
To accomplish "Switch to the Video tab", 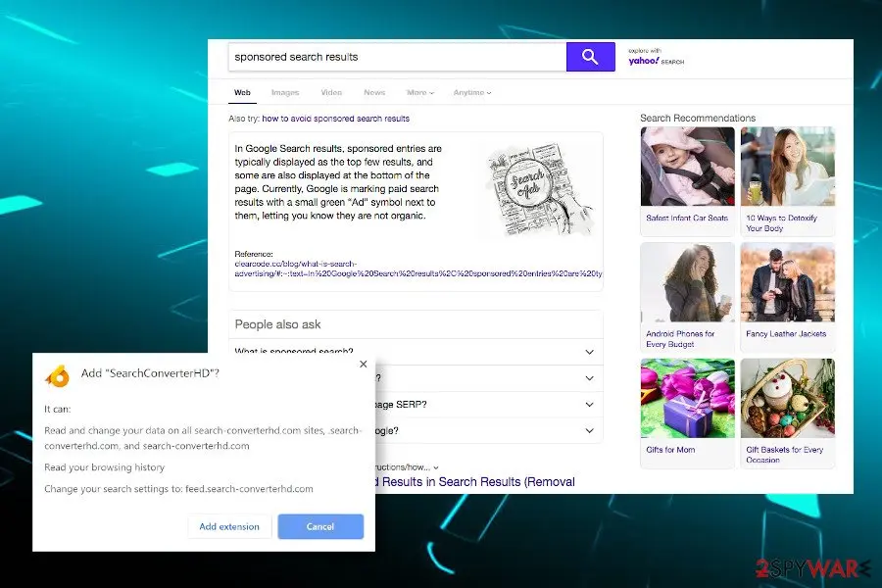I will click(x=331, y=92).
